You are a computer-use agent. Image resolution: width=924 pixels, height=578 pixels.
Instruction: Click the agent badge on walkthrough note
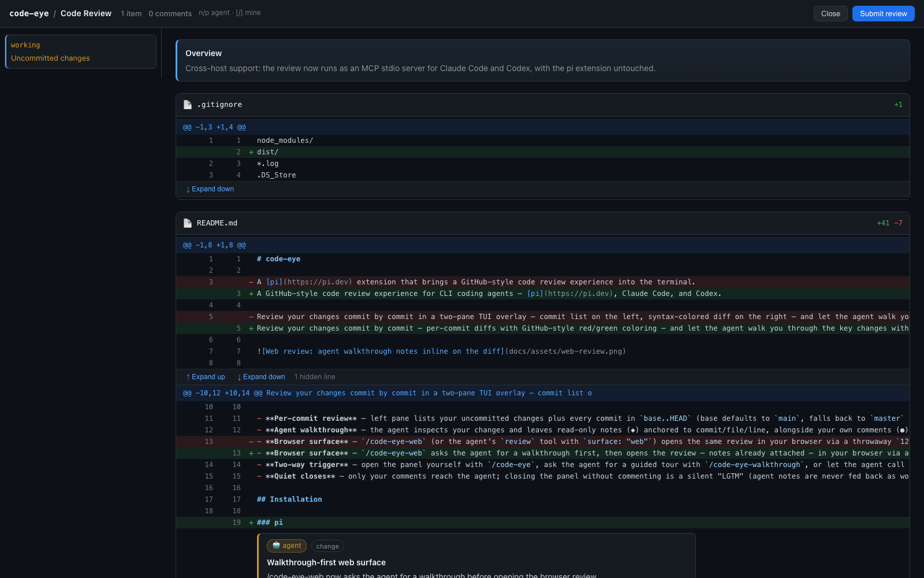click(286, 546)
